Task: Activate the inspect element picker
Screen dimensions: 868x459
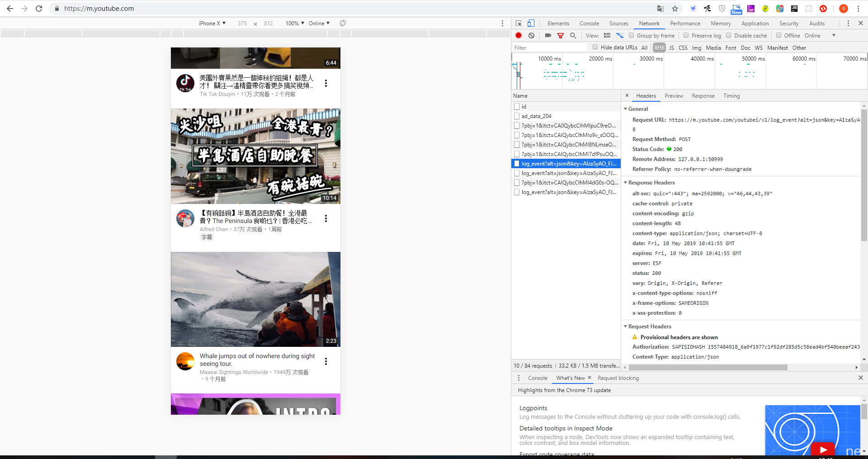Action: (519, 23)
